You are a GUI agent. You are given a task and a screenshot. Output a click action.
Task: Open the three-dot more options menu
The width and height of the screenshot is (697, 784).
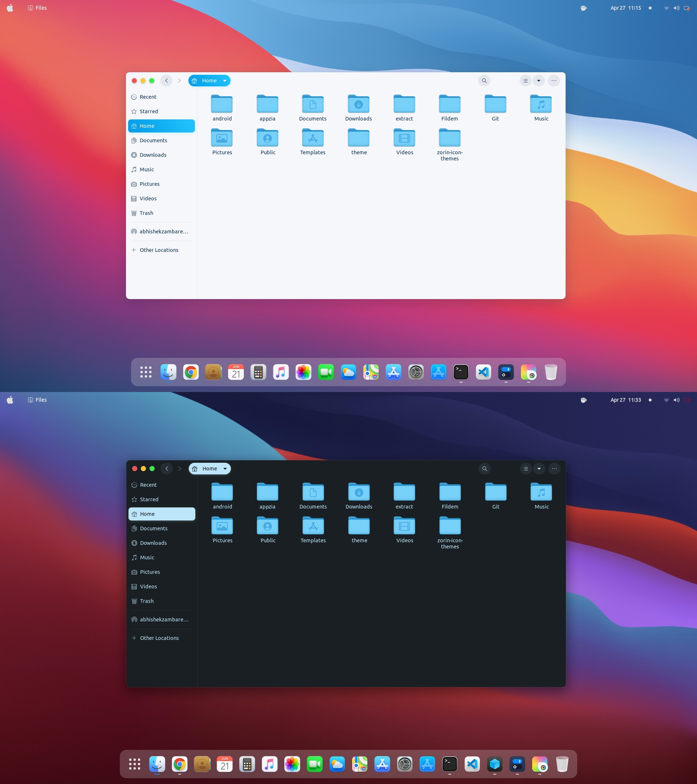pyautogui.click(x=554, y=81)
